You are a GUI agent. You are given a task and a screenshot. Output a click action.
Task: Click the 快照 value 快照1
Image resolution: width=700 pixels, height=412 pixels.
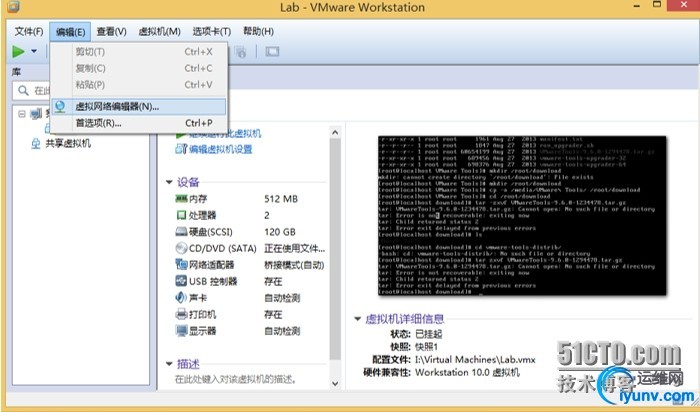(426, 347)
